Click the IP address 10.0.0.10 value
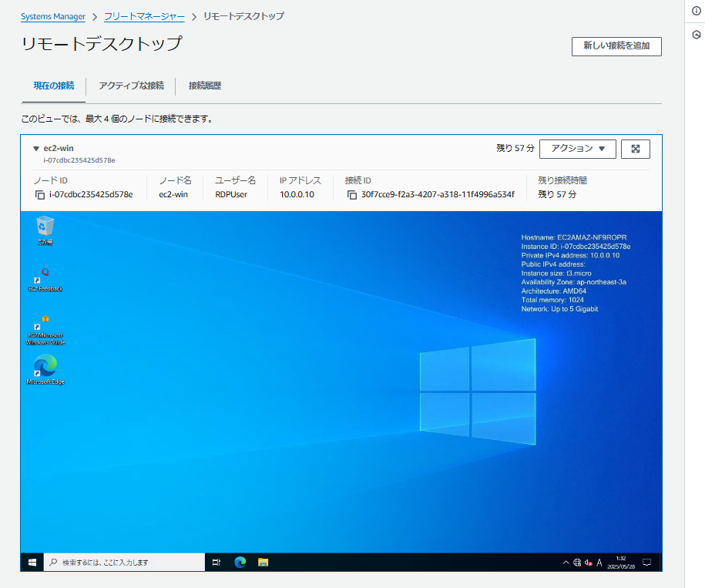 (297, 195)
